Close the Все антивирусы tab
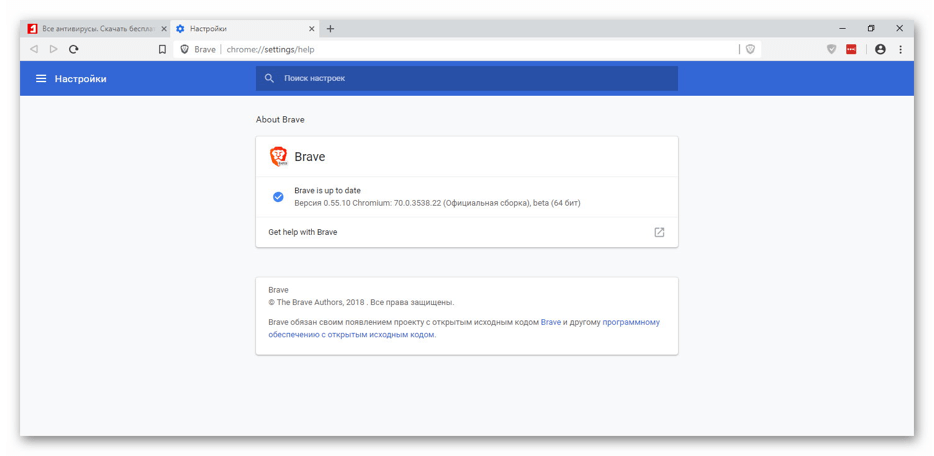The width and height of the screenshot is (934, 456). click(x=164, y=29)
